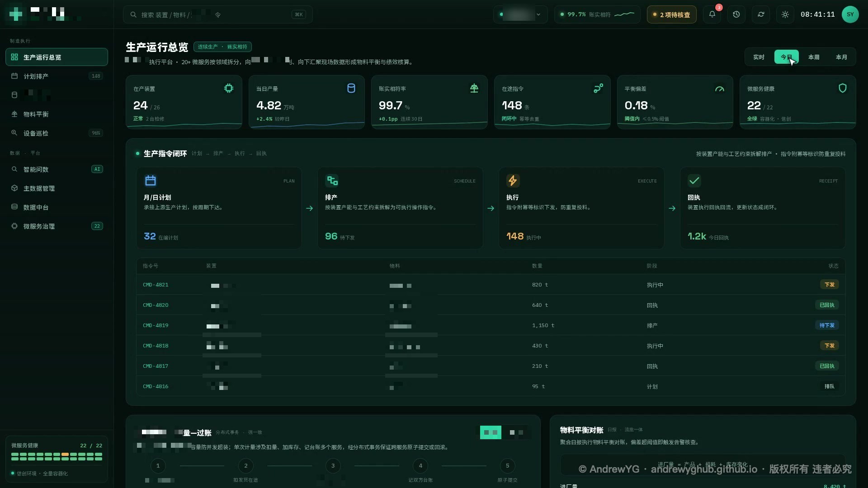Open command link CMD-4819

point(156,325)
